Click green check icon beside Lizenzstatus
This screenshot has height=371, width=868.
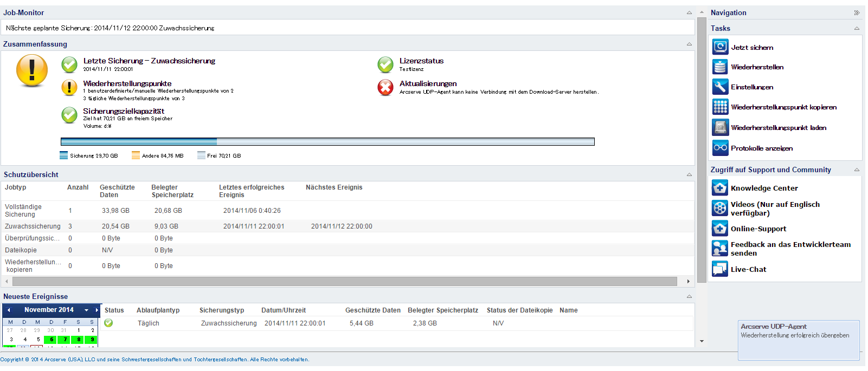385,64
